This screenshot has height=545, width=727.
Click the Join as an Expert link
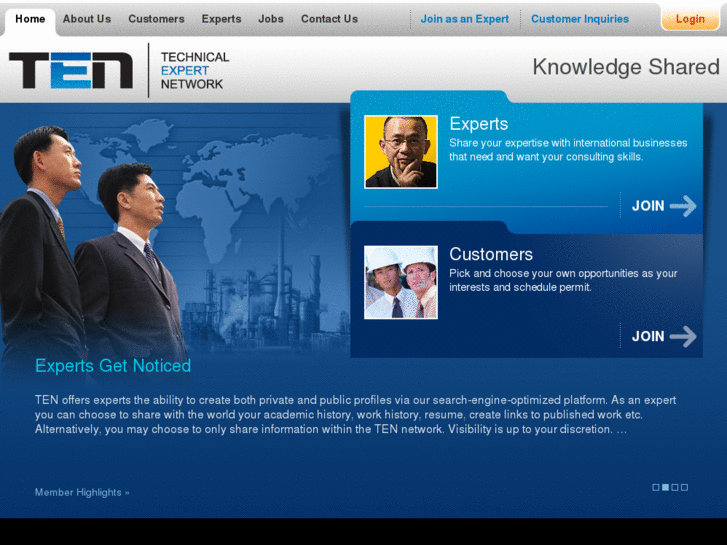pos(464,19)
